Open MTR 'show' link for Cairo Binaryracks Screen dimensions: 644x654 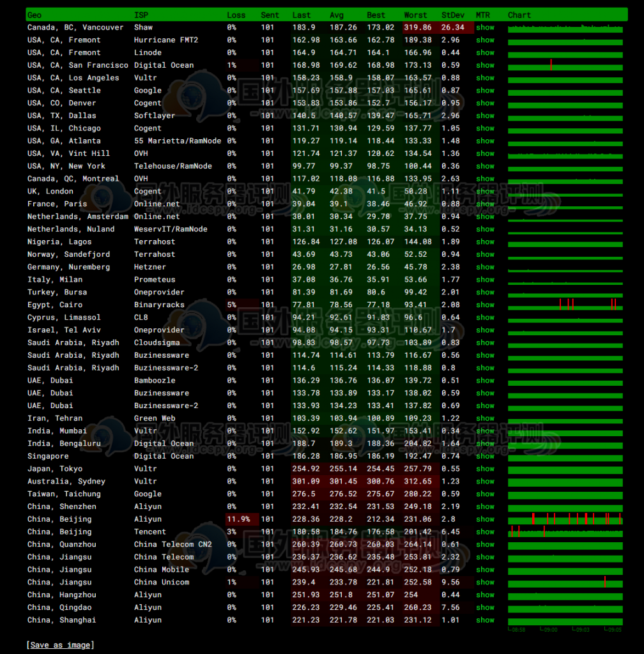(x=485, y=305)
